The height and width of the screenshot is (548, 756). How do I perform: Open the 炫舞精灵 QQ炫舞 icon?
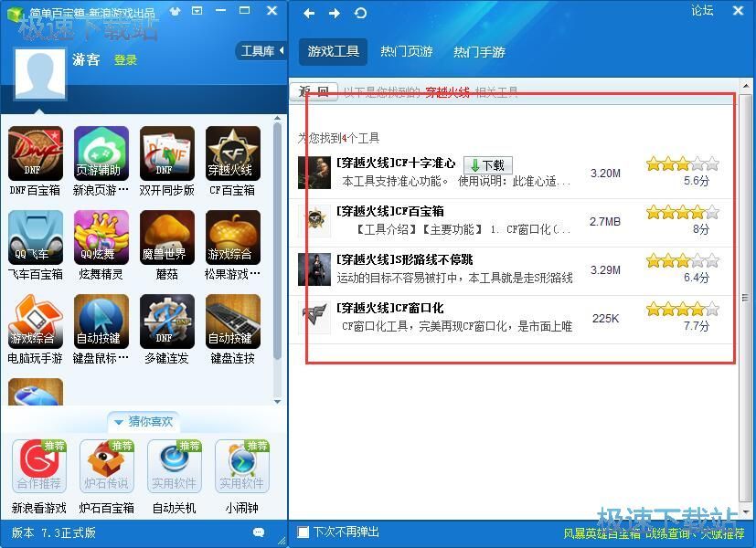101,237
